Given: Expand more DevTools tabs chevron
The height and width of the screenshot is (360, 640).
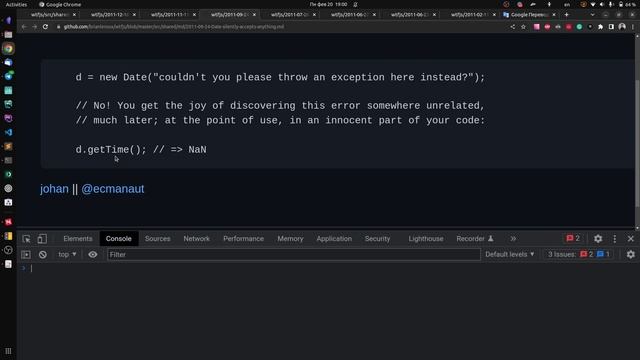Looking at the screenshot, I should [513, 239].
